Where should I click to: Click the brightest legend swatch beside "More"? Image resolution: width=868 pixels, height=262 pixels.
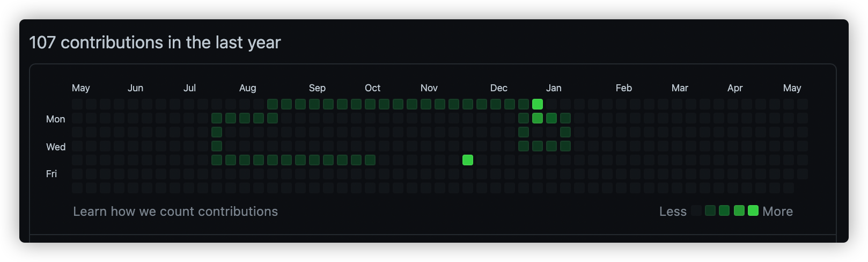point(753,210)
